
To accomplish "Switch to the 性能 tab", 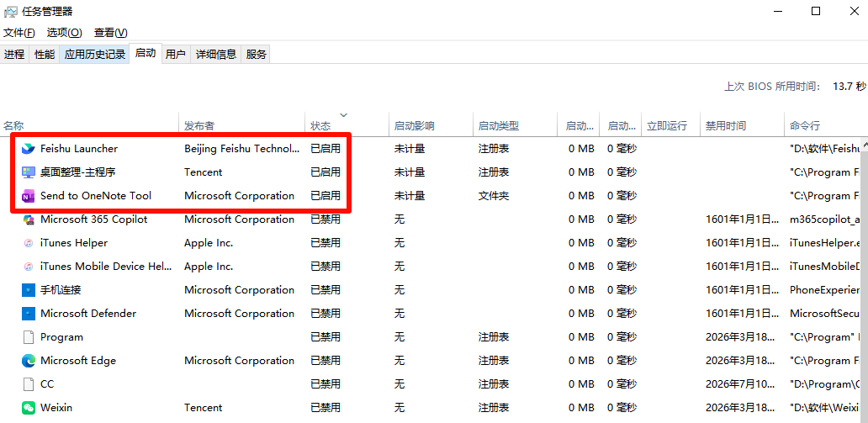I will point(45,55).
